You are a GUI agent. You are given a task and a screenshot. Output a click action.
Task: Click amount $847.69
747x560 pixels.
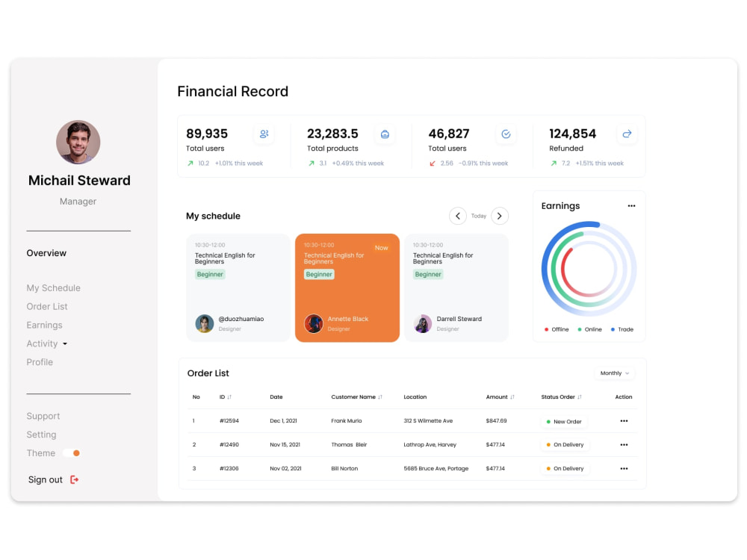tap(496, 421)
